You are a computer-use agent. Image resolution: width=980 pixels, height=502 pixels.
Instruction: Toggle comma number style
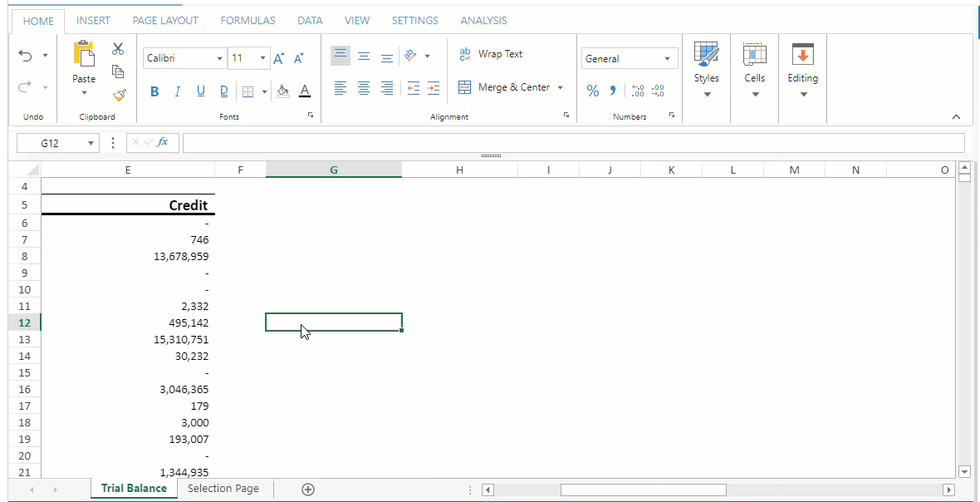(612, 91)
